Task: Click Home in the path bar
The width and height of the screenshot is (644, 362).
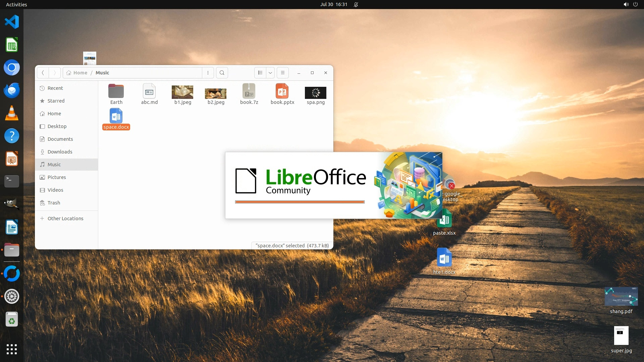Action: tap(80, 73)
